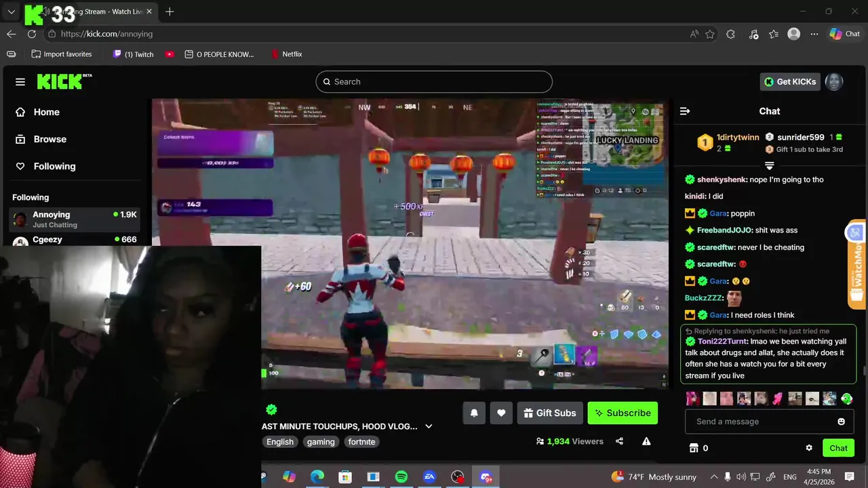This screenshot has width=868, height=488.
Task: Expand the stream title dropdown chevron
Action: click(429, 426)
